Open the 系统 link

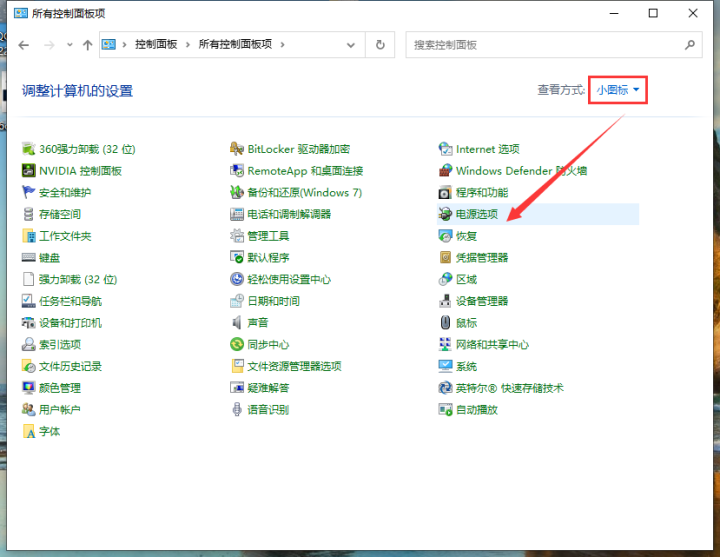pyautogui.click(x=466, y=366)
